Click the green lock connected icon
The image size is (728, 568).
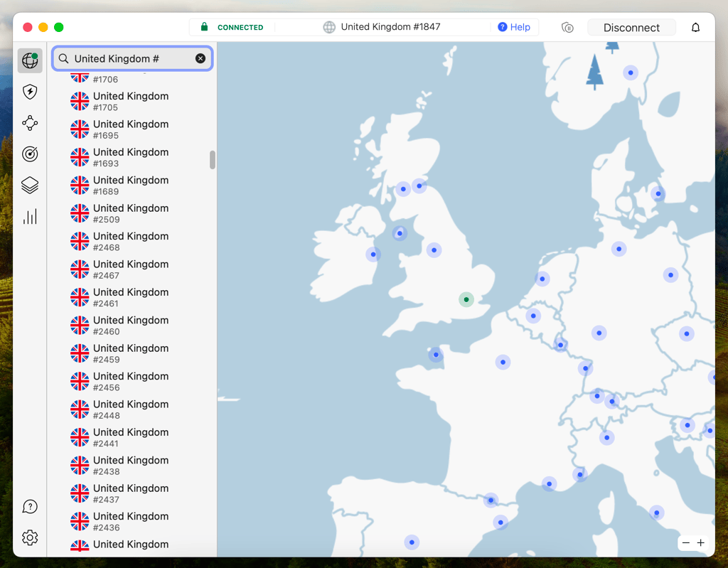tap(204, 27)
